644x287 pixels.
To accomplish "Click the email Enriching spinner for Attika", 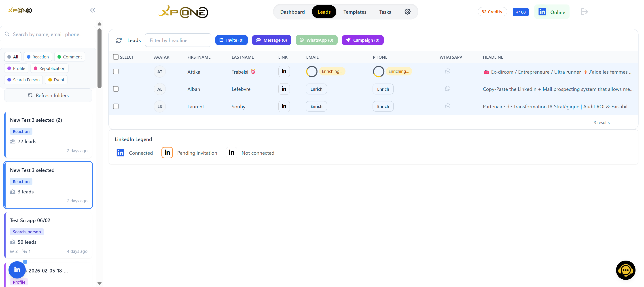I will click(312, 72).
